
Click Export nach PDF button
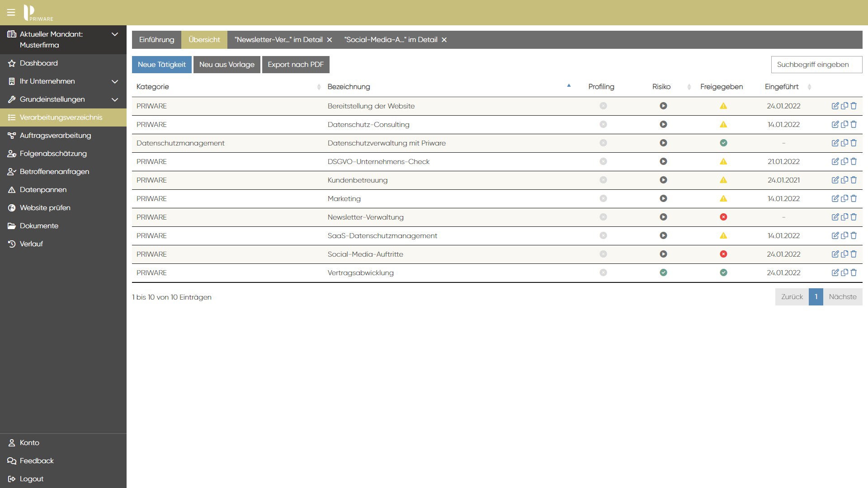pyautogui.click(x=295, y=65)
